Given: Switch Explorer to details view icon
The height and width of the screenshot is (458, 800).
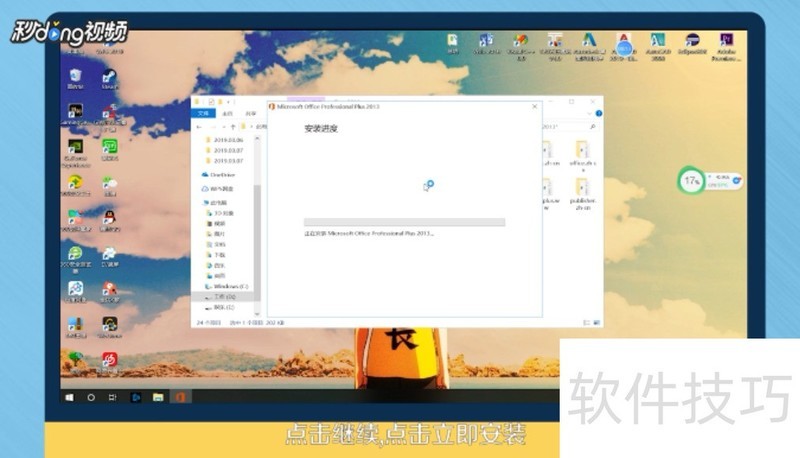Looking at the screenshot, I should pos(586,322).
